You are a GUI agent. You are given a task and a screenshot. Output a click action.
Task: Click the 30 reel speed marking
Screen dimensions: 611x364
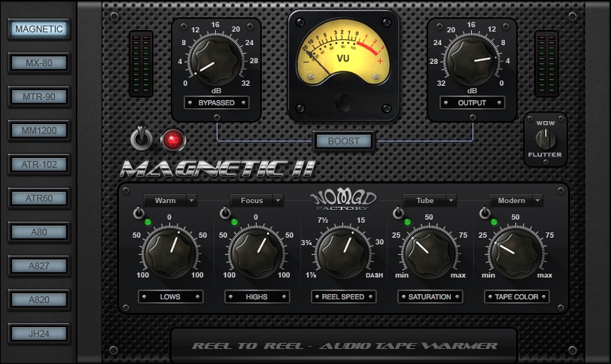[x=379, y=241]
